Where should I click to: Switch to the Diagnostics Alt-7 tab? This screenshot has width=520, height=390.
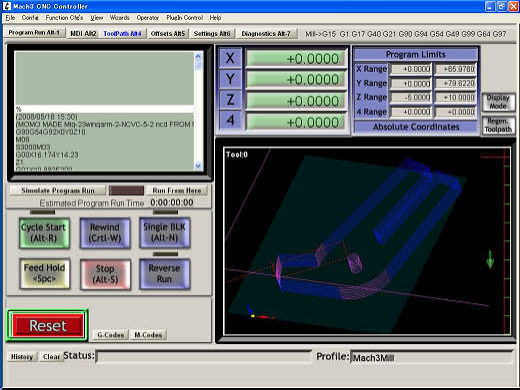pos(266,33)
